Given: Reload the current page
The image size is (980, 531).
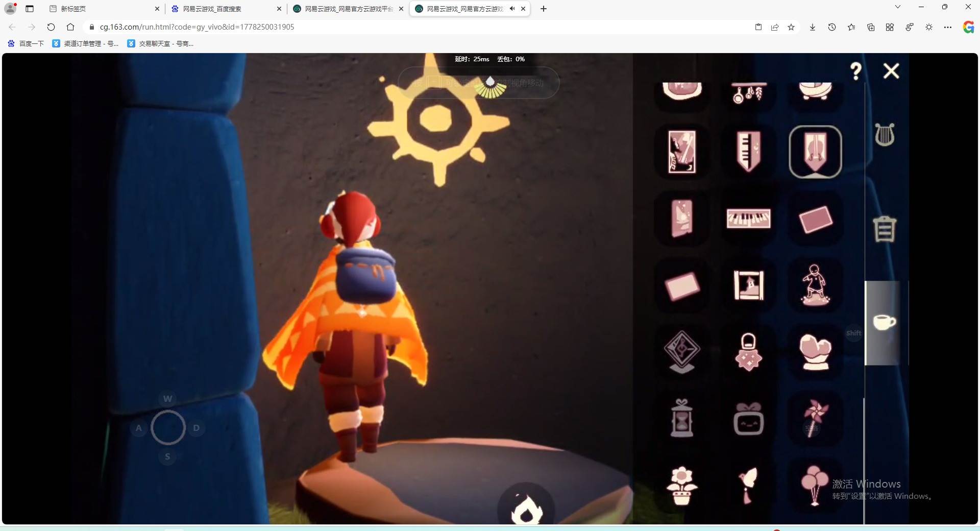Looking at the screenshot, I should [x=51, y=27].
